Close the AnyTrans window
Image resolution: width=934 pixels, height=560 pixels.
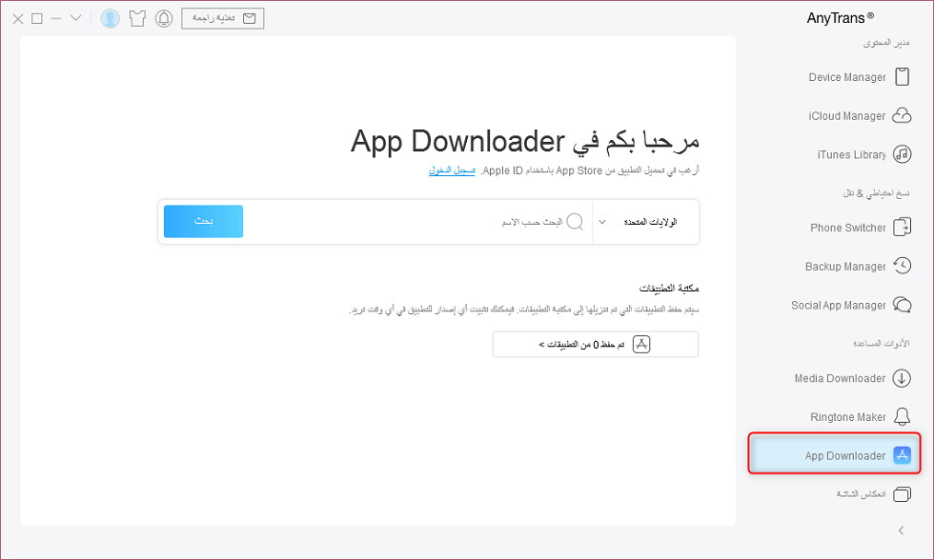(x=18, y=18)
